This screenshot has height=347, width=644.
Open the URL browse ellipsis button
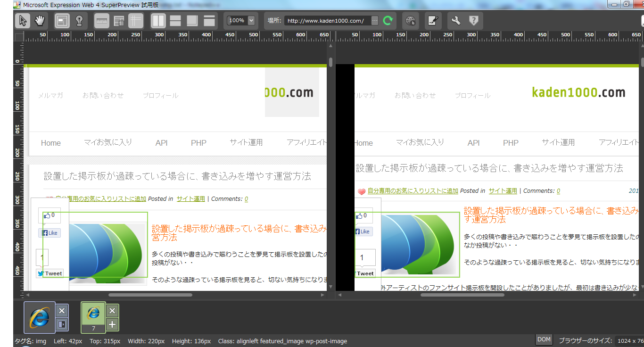coord(375,21)
